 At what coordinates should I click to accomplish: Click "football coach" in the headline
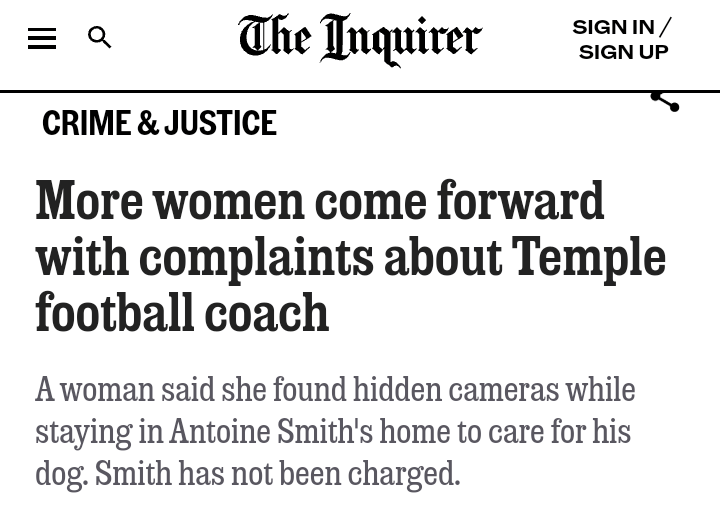point(182,314)
